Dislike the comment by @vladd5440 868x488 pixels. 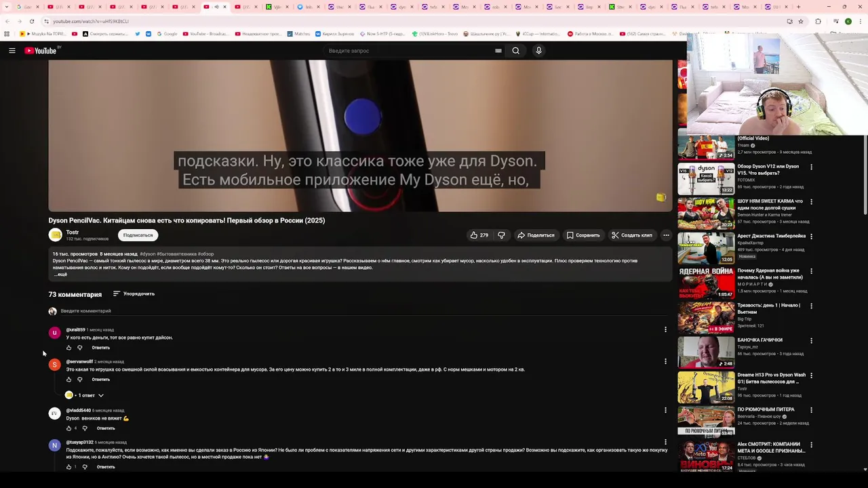tap(85, 428)
